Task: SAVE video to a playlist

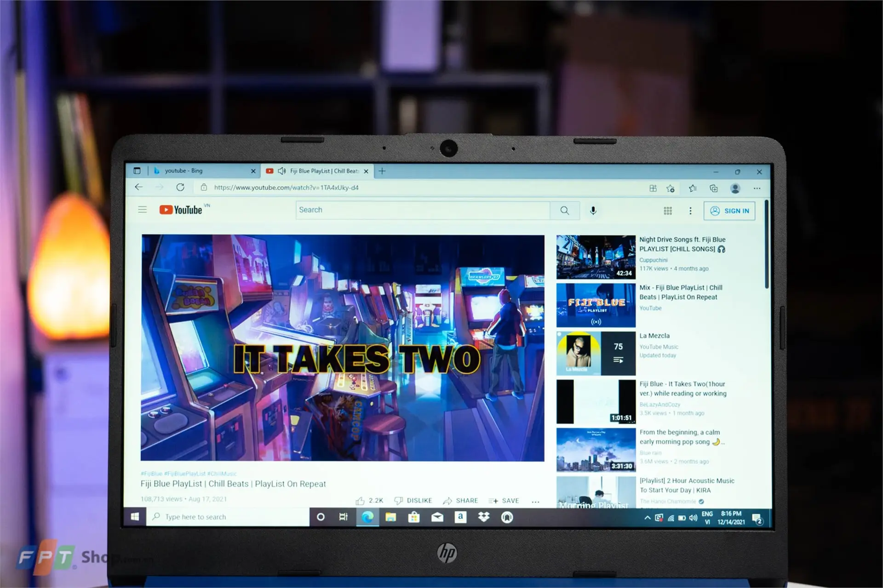Action: [x=504, y=501]
